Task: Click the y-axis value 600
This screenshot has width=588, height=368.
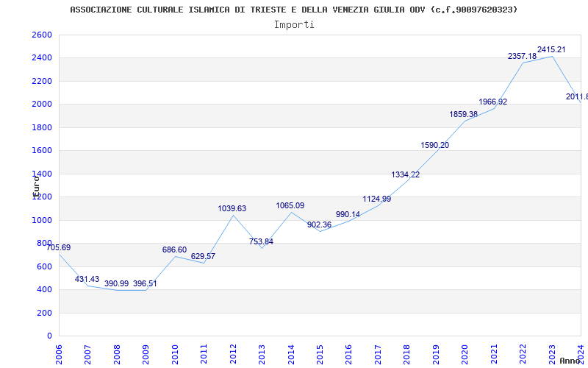Action: [x=44, y=266]
